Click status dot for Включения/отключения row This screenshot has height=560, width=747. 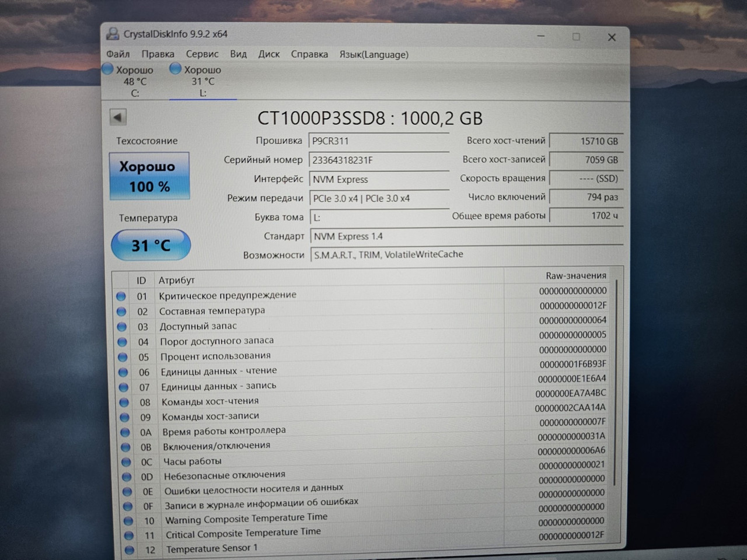click(x=125, y=447)
